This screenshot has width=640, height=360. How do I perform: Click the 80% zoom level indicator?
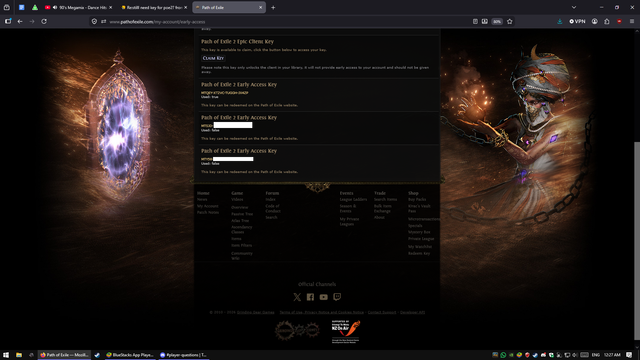click(497, 21)
